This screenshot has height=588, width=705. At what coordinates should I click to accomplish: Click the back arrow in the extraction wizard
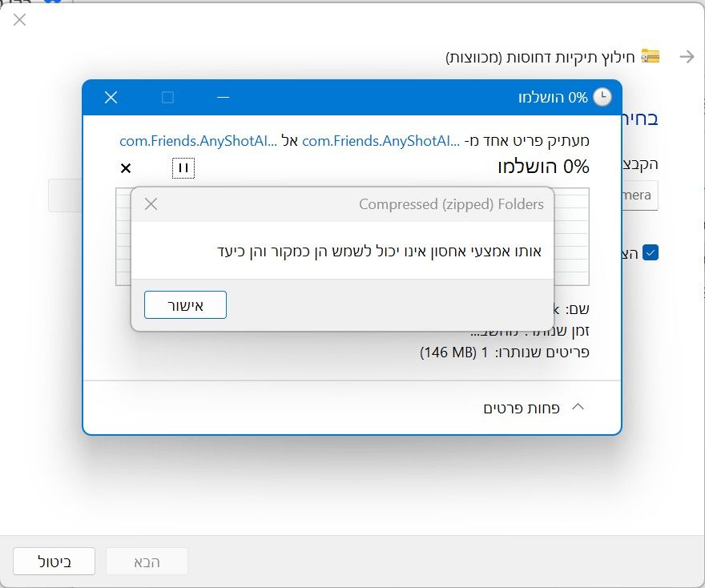[x=687, y=57]
